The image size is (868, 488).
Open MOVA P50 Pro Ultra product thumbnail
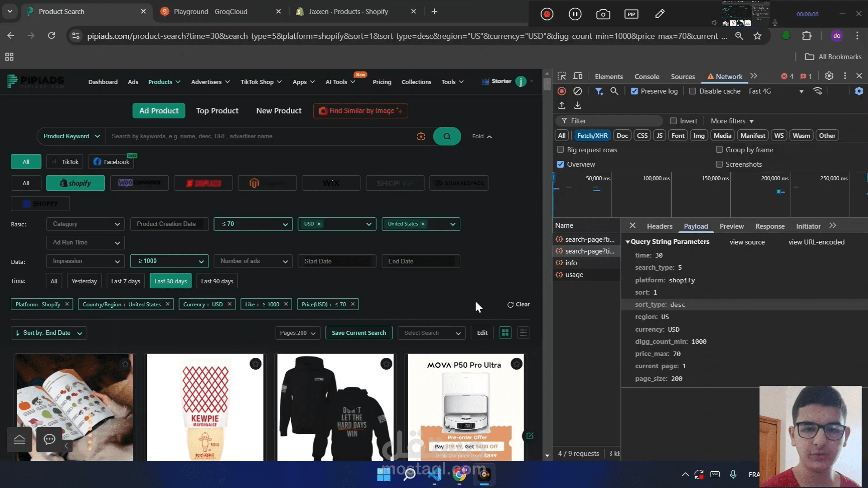[466, 407]
